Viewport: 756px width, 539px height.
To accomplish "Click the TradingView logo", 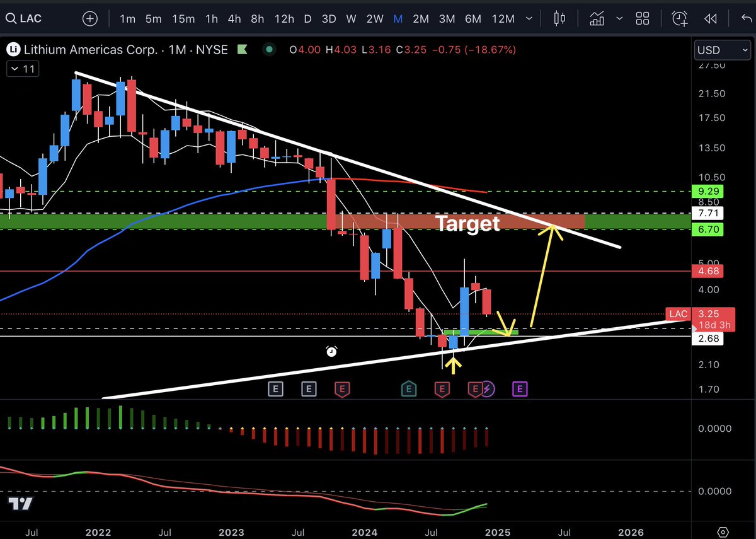I will (20, 503).
